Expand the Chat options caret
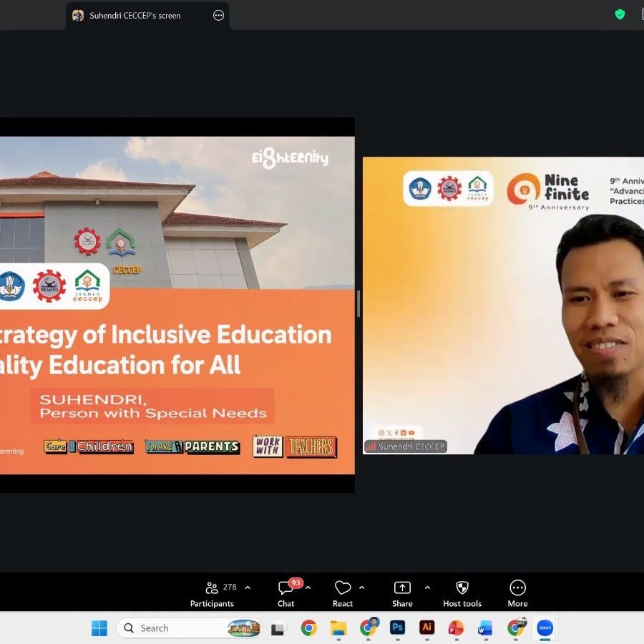This screenshot has height=644, width=644. click(x=308, y=587)
